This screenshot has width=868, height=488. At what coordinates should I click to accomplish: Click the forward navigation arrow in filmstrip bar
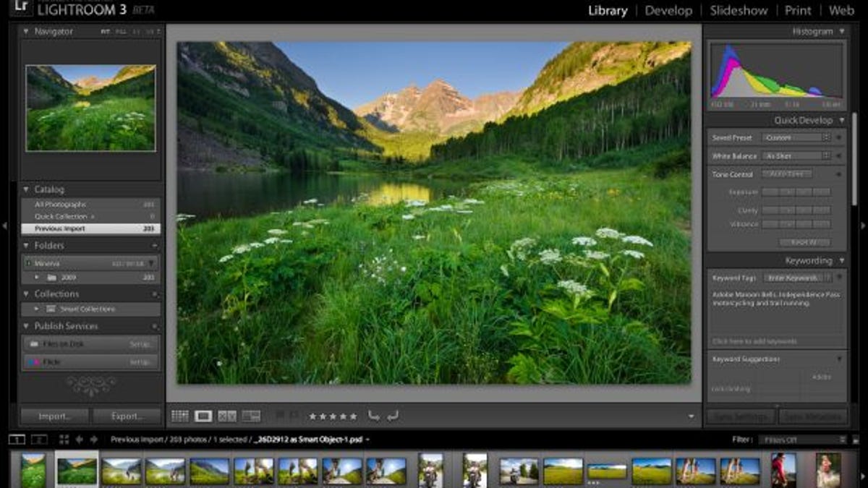click(x=93, y=438)
